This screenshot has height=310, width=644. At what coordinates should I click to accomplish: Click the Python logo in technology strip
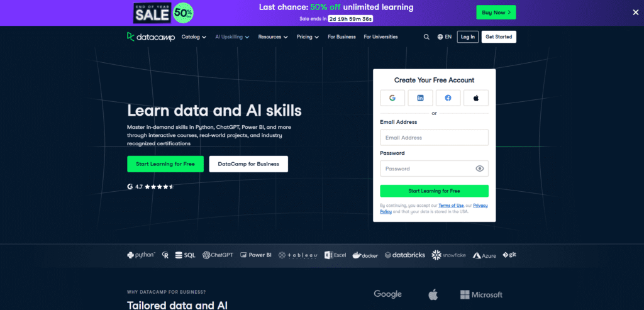tap(141, 255)
